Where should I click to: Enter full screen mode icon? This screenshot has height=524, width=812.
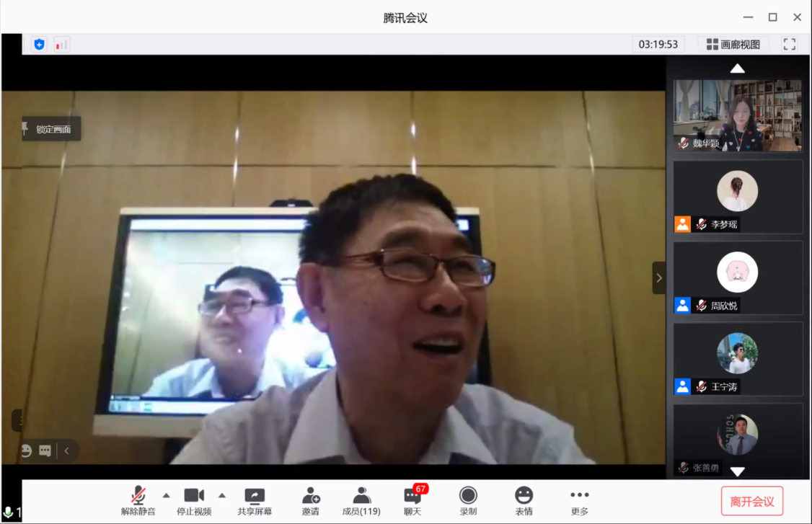pos(789,45)
